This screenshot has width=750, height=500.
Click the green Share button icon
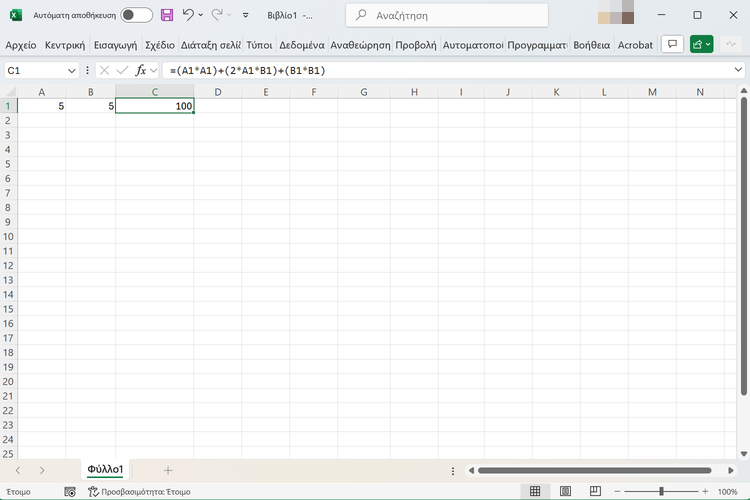(x=701, y=44)
